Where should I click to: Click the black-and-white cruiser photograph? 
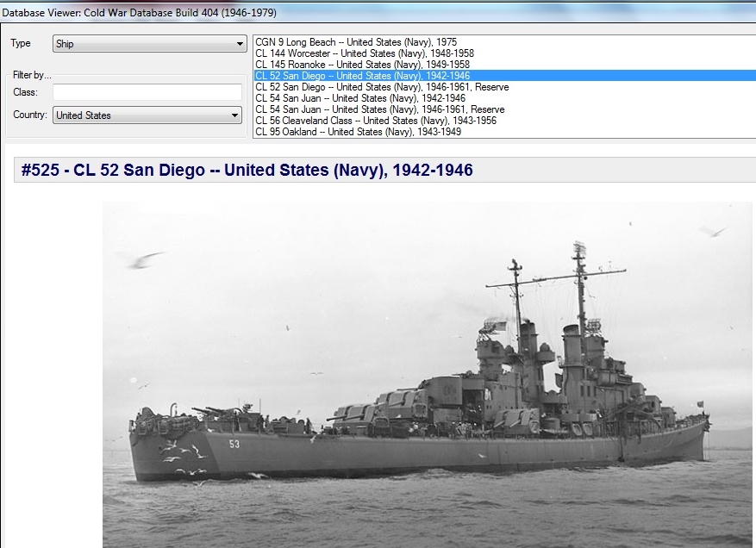[428, 375]
